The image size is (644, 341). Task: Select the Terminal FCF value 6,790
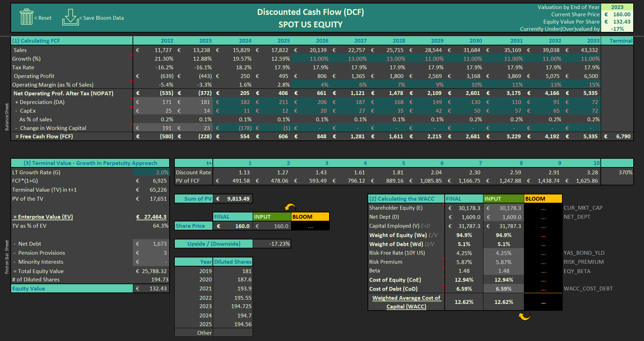(x=617, y=137)
